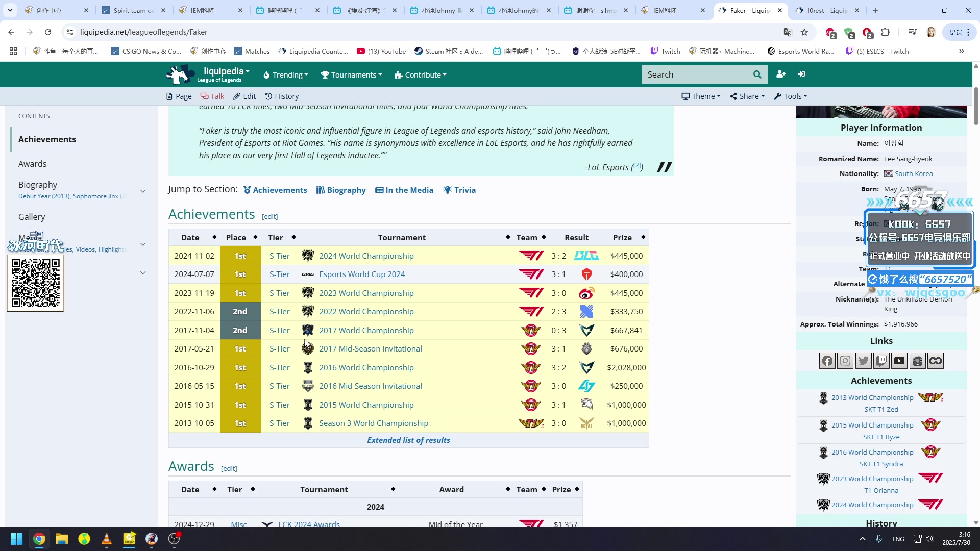Select Achievements in contents sidebar
Image resolution: width=980 pixels, height=551 pixels.
(47, 139)
